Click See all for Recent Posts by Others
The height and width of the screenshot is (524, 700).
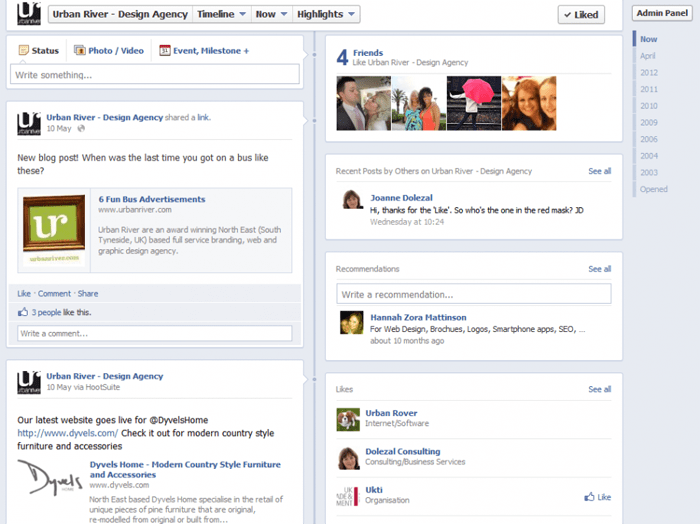(x=600, y=171)
